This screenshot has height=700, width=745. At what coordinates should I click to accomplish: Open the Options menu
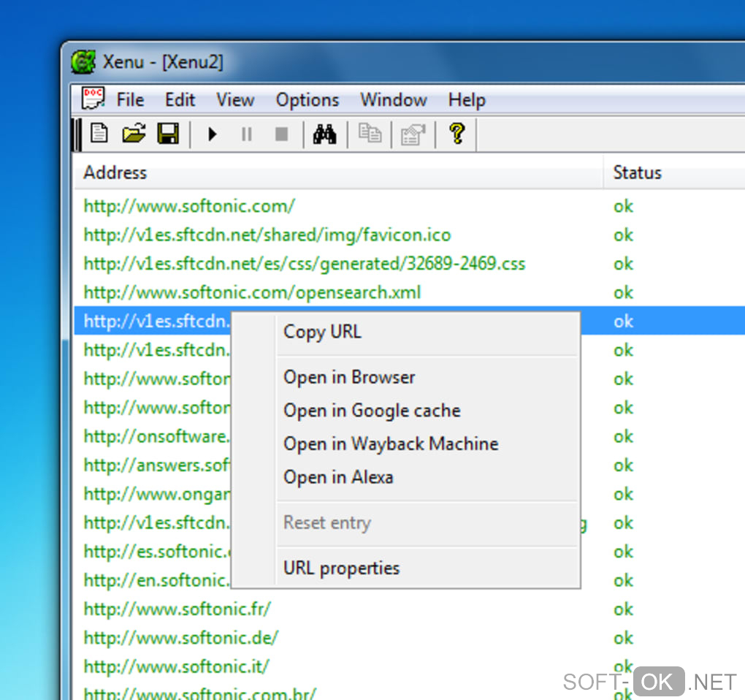(x=307, y=100)
